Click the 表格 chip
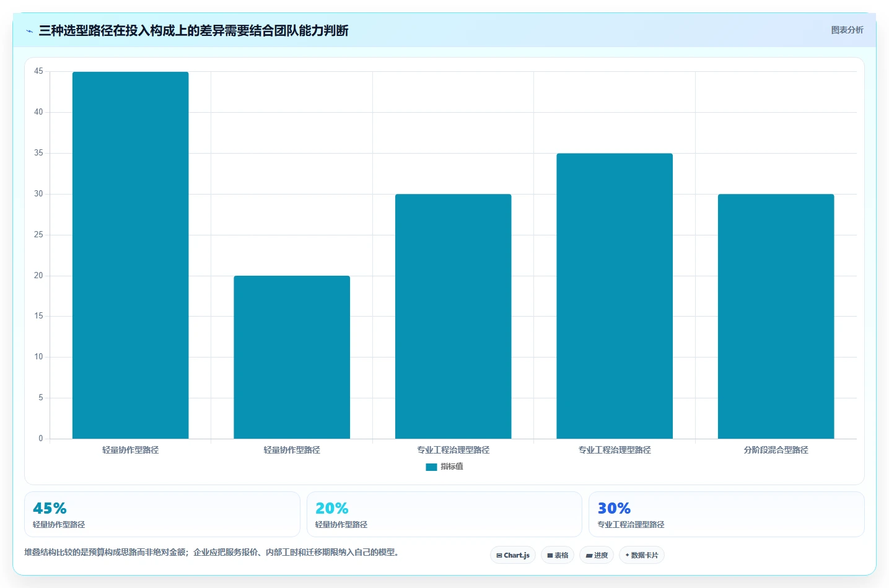The width and height of the screenshot is (889, 588). coord(558,555)
